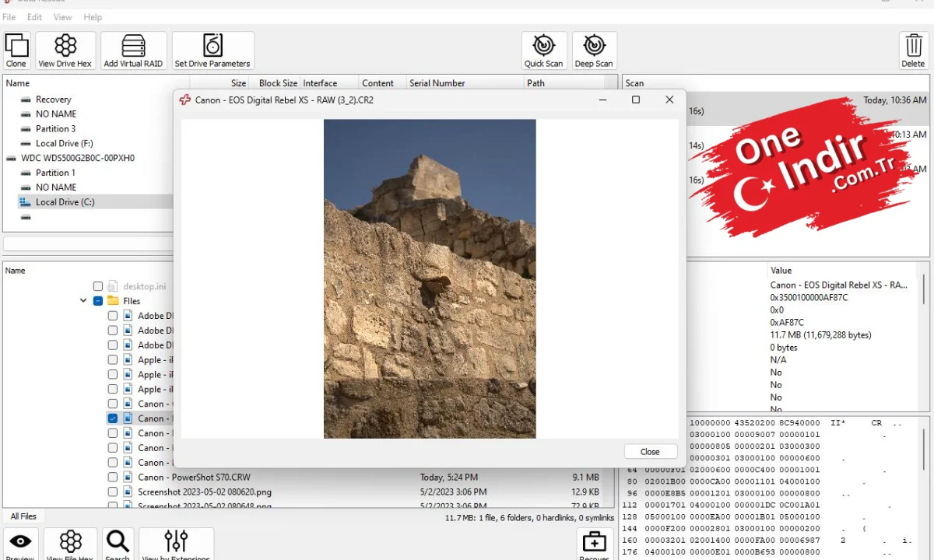Collapse the Files folder tree
The height and width of the screenshot is (560, 934).
(83, 301)
